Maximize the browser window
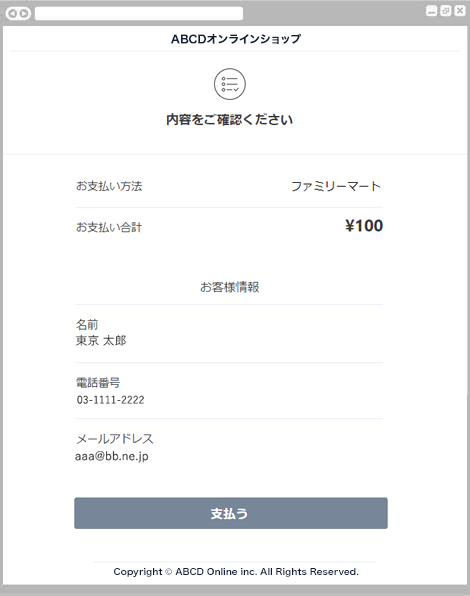 (446, 11)
